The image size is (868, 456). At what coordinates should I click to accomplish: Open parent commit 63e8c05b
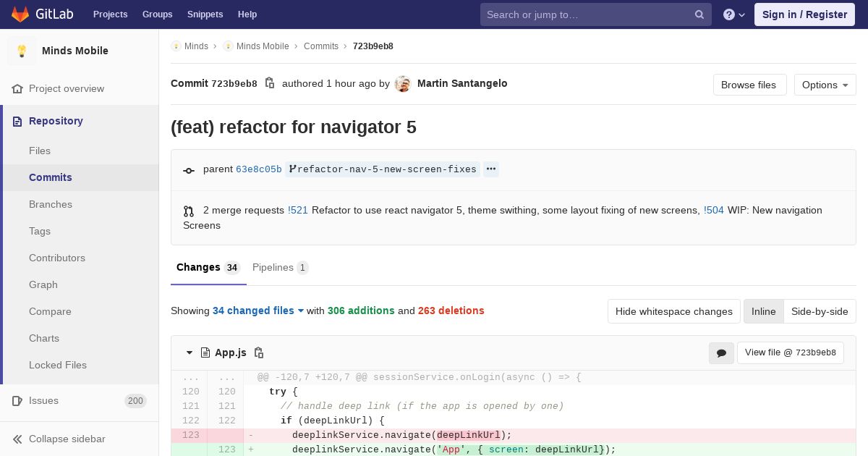pyautogui.click(x=259, y=169)
